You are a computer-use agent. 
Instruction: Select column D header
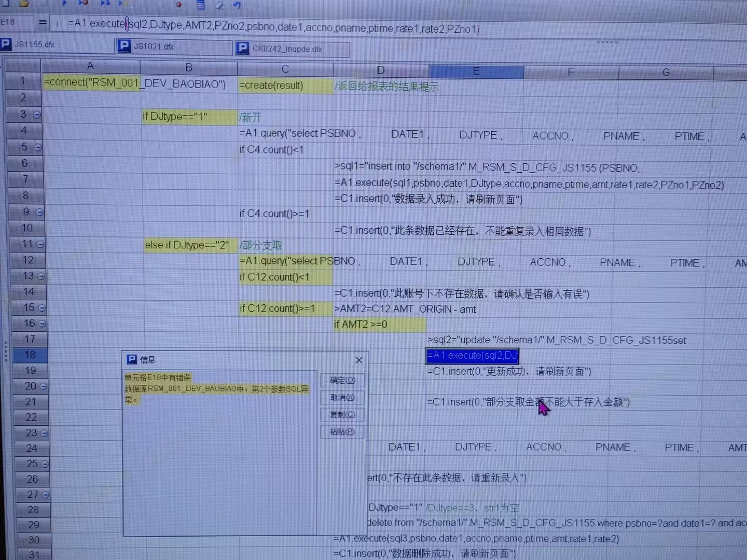(x=381, y=71)
